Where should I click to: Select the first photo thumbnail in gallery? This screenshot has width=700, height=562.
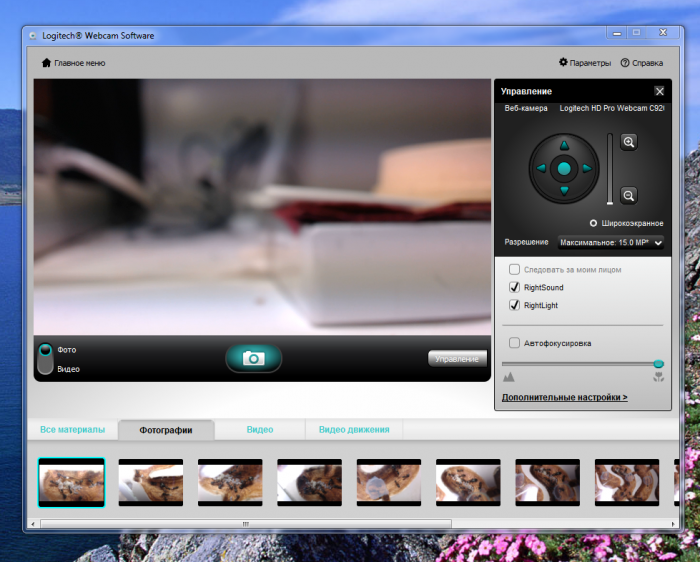click(x=71, y=482)
